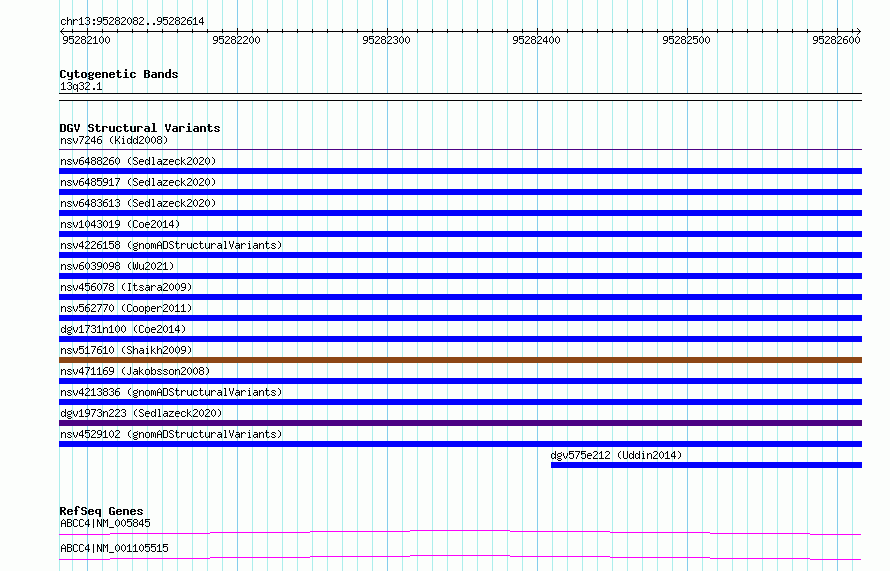This screenshot has width=890, height=571.
Task: Click the blue bar under nsv6039098
Action: tap(460, 276)
